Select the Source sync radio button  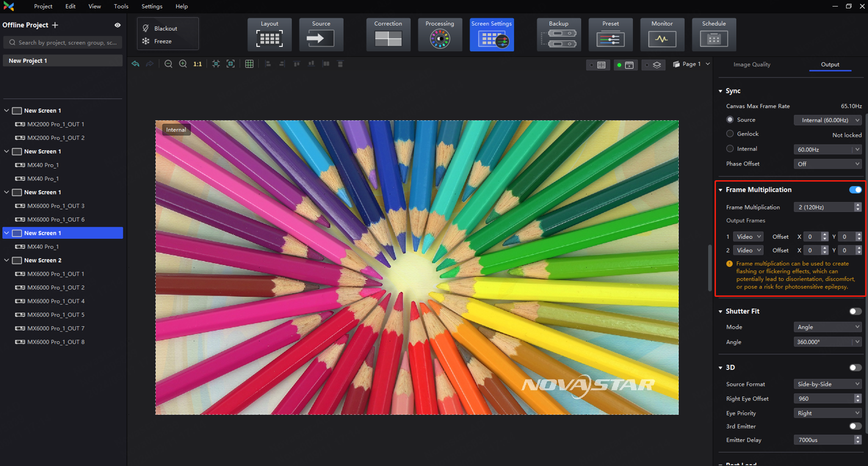(x=730, y=120)
